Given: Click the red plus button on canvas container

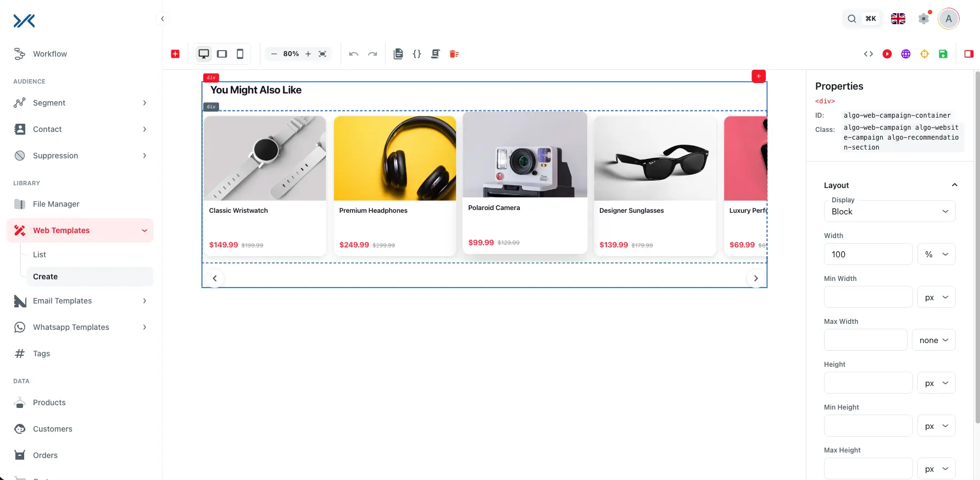Looking at the screenshot, I should 759,76.
